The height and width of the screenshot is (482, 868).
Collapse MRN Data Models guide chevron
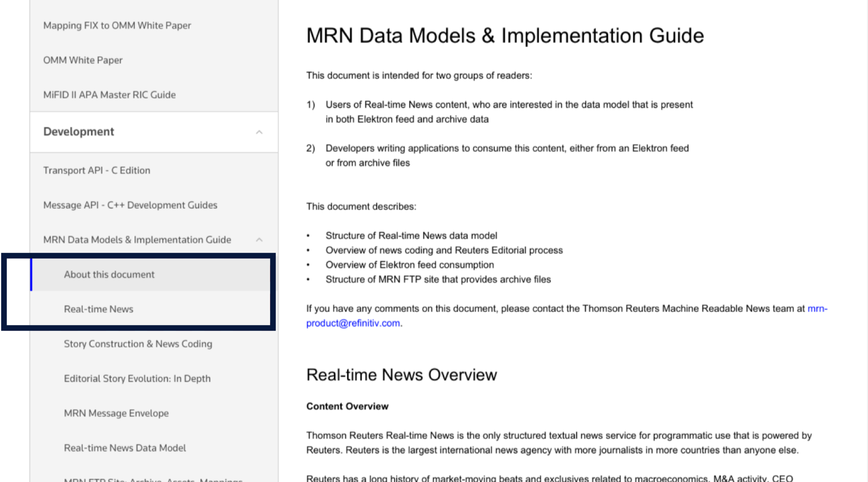point(259,240)
